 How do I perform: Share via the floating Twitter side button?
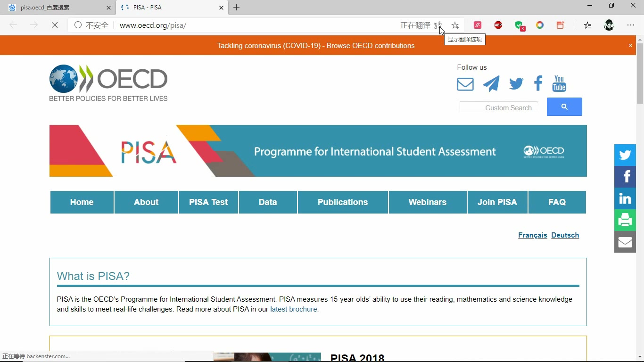(625, 155)
